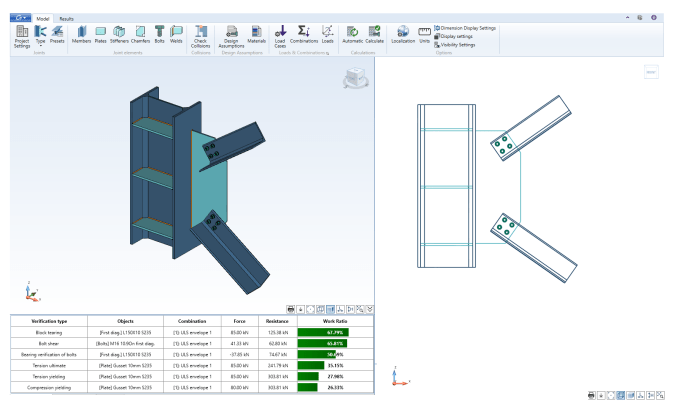
Task: Open the Materials settings
Action: tap(257, 37)
